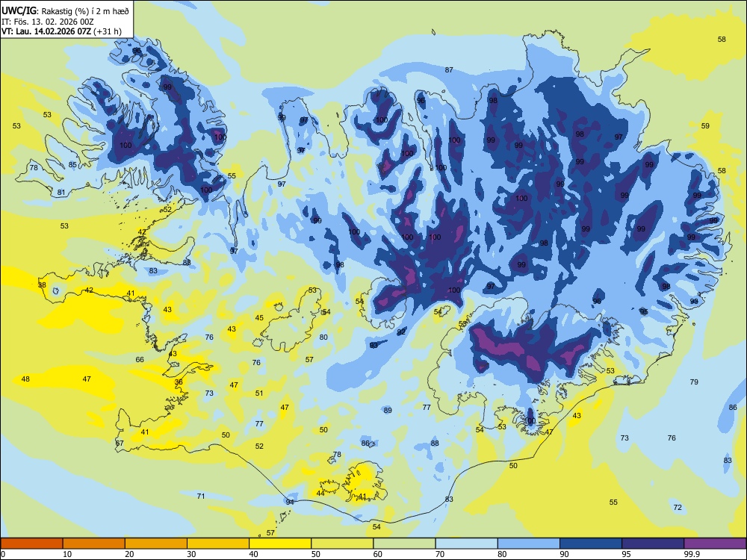Image resolution: width=747 pixels, height=560 pixels.
Task: Click the 50–60 yellow-green legend swatch
Action: [342, 544]
